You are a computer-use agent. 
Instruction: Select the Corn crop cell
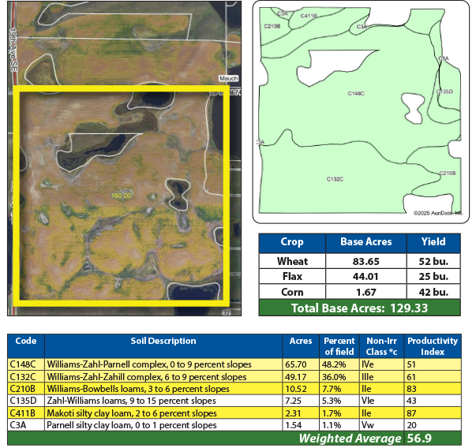pyautogui.click(x=292, y=292)
